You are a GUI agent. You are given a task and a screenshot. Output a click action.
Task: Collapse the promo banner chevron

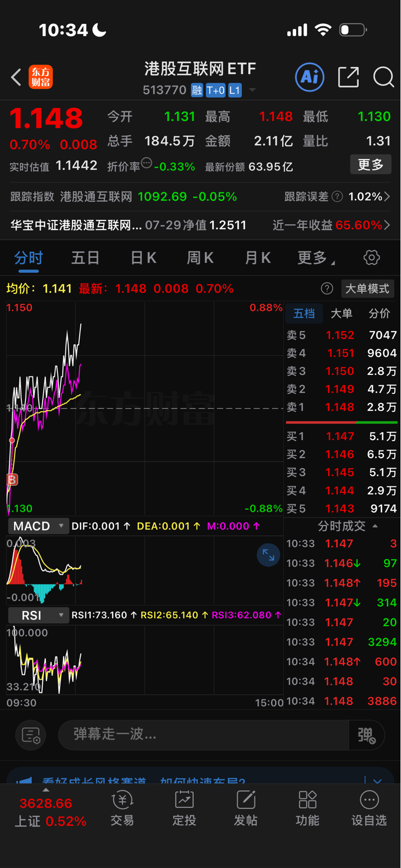[378, 780]
